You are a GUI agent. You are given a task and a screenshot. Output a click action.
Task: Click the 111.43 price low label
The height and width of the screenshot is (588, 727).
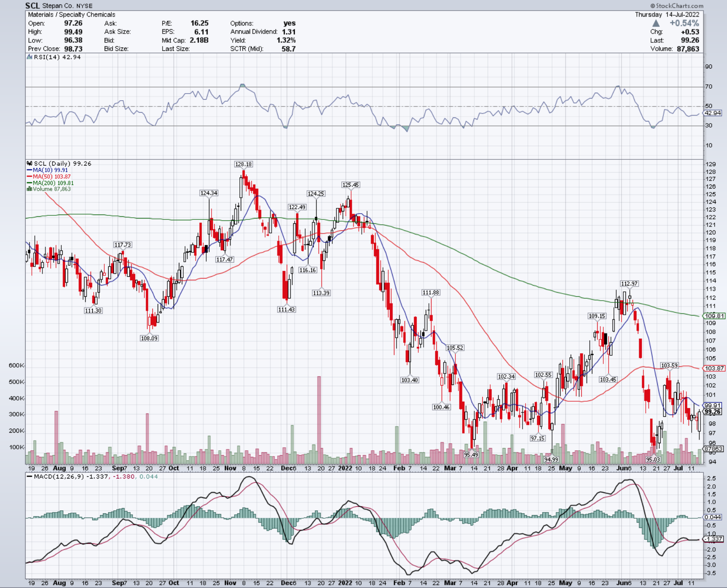tap(287, 309)
